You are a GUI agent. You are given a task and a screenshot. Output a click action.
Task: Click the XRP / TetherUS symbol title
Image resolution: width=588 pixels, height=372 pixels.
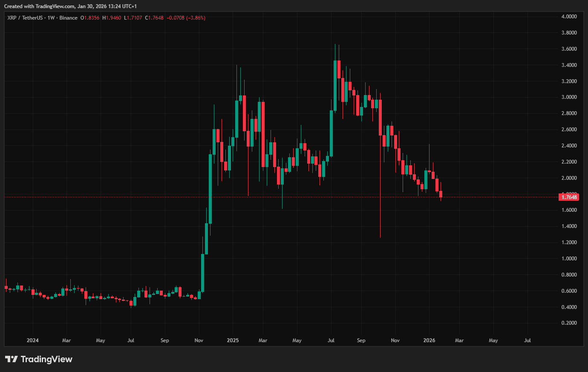click(x=25, y=18)
